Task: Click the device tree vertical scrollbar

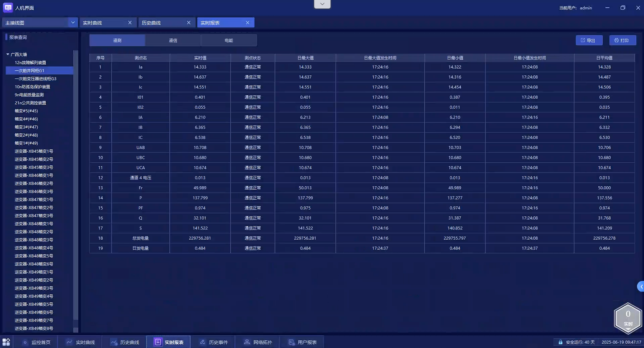Action: [x=75, y=181]
